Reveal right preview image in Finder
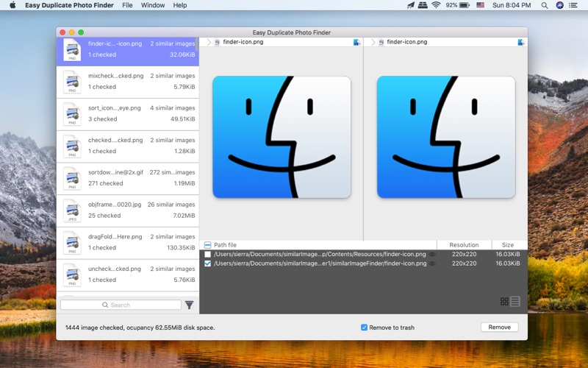This screenshot has width=588, height=368. click(x=521, y=43)
